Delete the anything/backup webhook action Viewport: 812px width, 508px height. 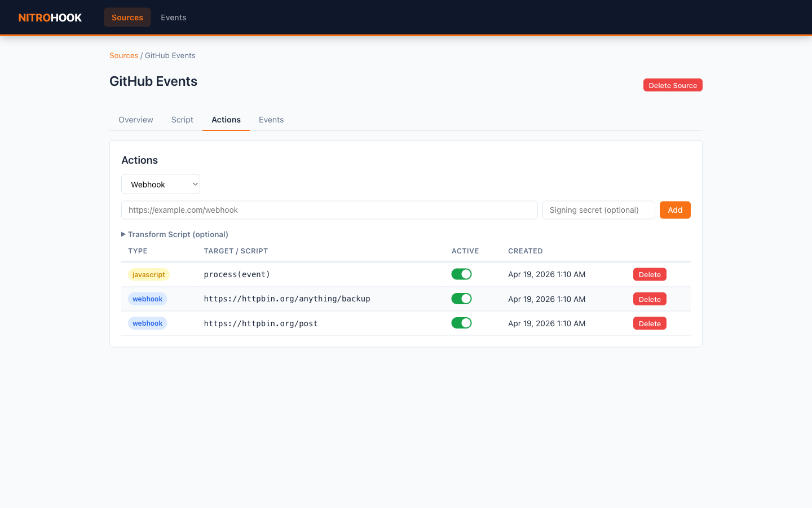coord(650,299)
